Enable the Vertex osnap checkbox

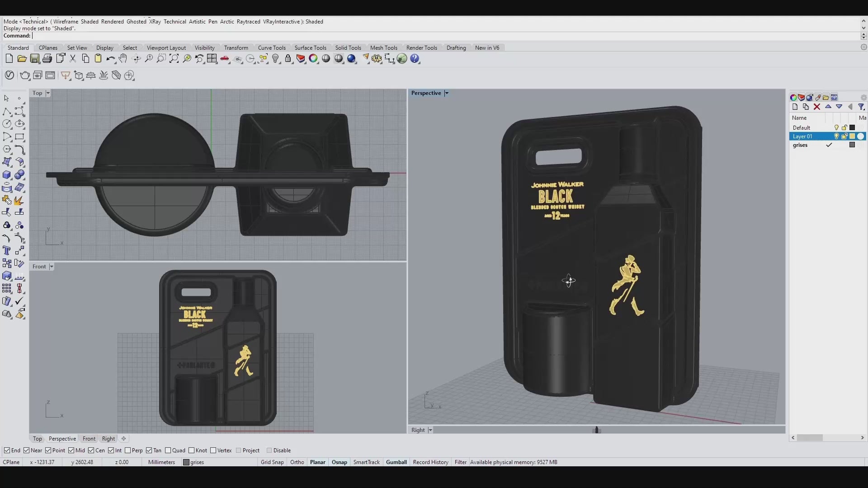tap(213, 450)
